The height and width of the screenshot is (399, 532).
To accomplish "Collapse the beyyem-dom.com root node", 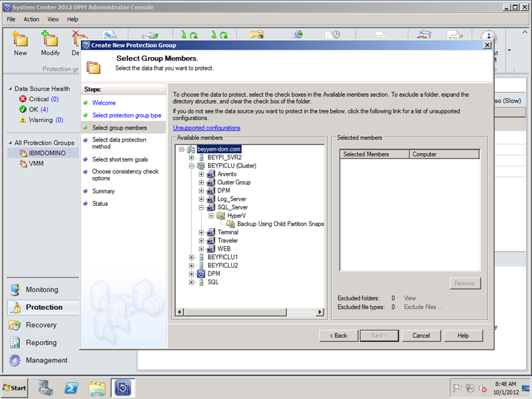I will pyautogui.click(x=182, y=150).
